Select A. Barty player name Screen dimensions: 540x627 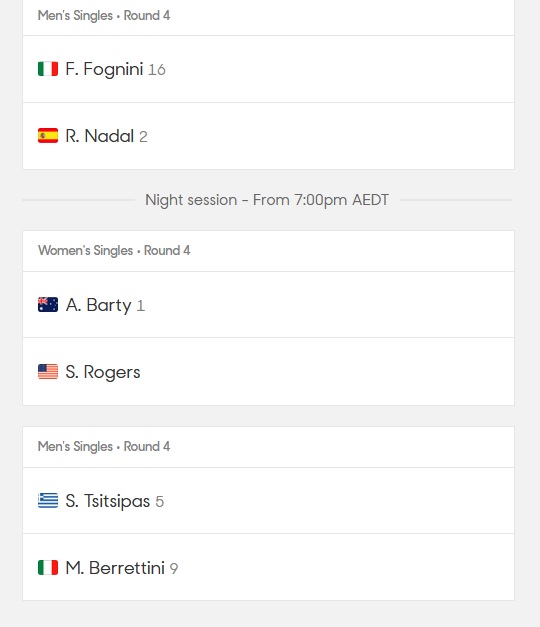point(98,305)
